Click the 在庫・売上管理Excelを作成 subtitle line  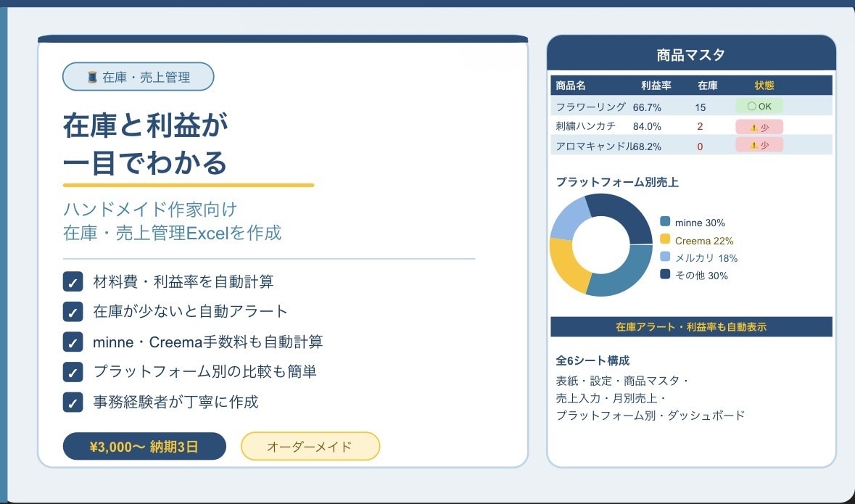pos(173,233)
